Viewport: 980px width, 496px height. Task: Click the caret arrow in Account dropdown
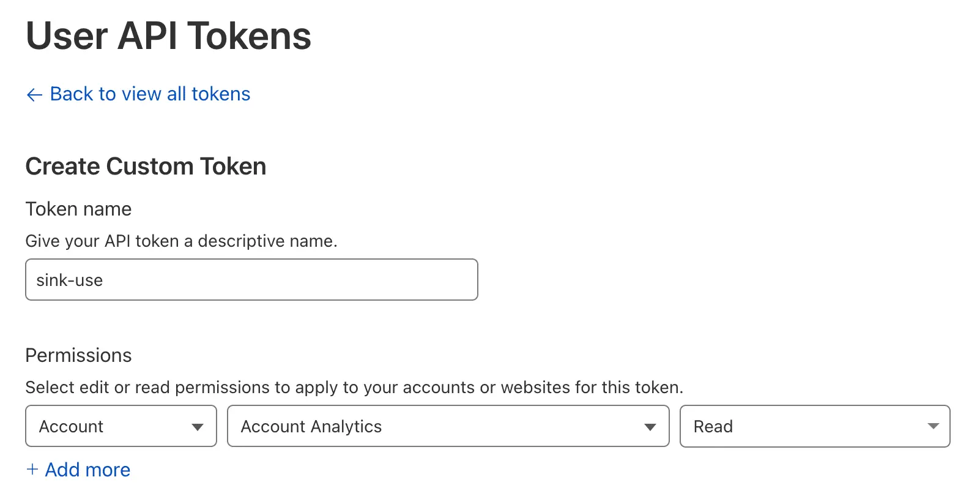[x=197, y=427]
